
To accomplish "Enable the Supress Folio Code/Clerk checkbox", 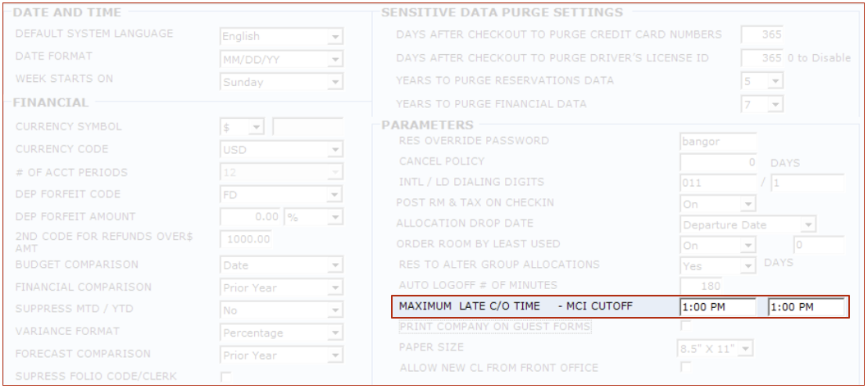I will (x=225, y=377).
